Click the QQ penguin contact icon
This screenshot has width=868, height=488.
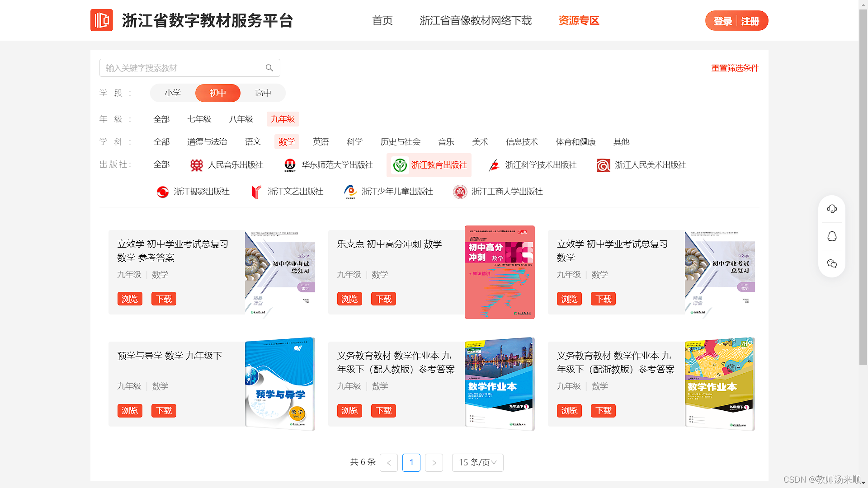(x=832, y=236)
